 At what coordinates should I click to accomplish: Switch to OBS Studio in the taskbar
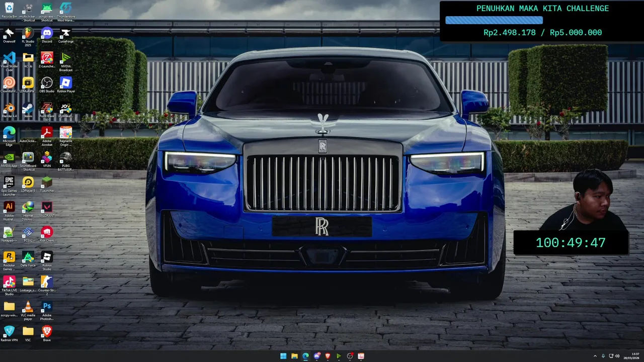coord(350,356)
